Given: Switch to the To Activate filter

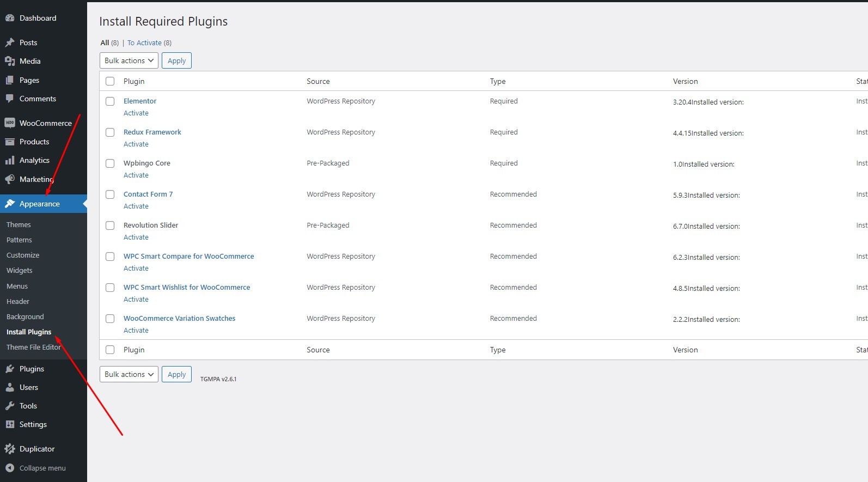Looking at the screenshot, I should pos(144,43).
